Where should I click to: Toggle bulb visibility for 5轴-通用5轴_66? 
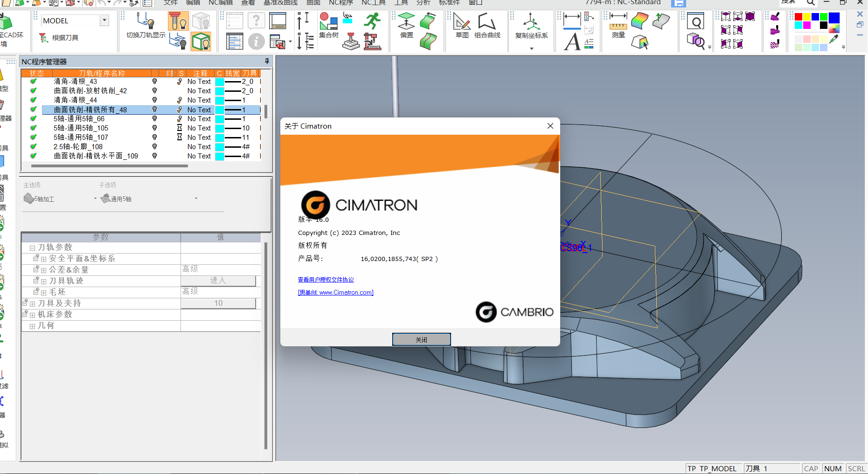(154, 118)
